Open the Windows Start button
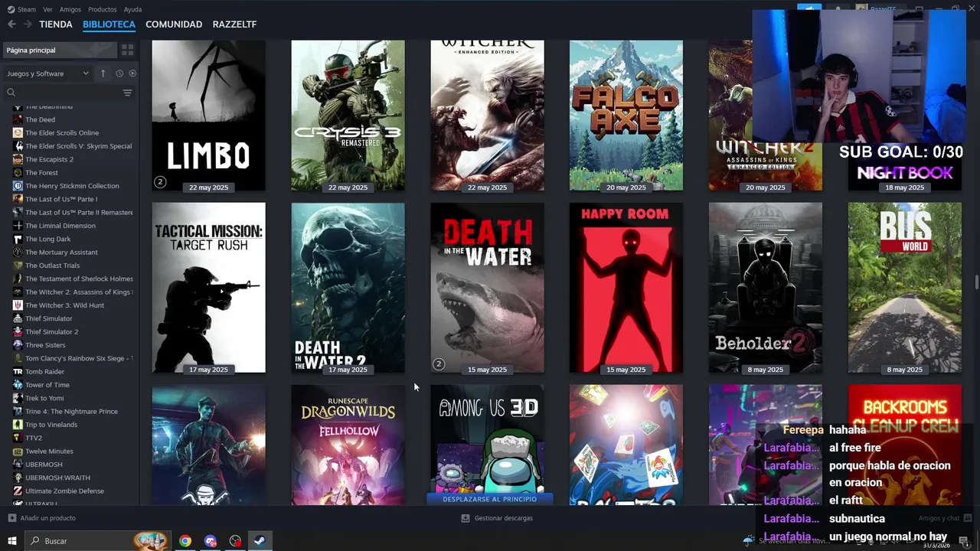Viewport: 980px width, 551px height. pyautogui.click(x=12, y=541)
